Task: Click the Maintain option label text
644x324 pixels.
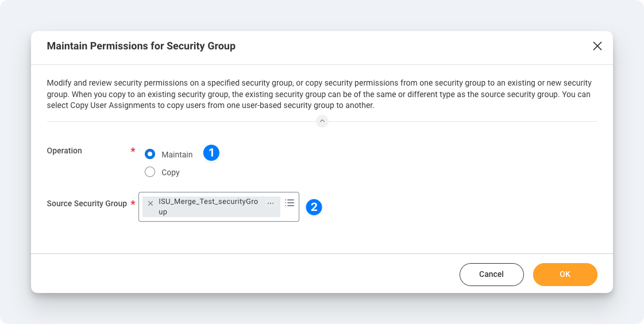Action: pyautogui.click(x=177, y=155)
